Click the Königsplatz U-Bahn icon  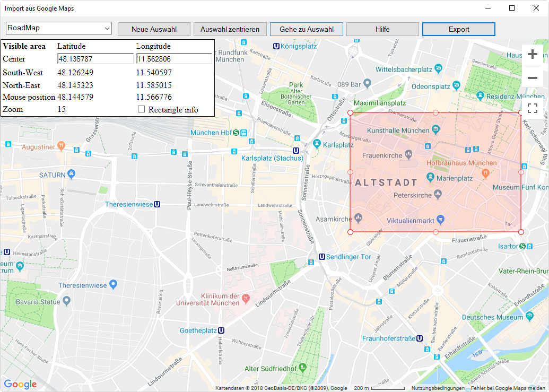(276, 46)
